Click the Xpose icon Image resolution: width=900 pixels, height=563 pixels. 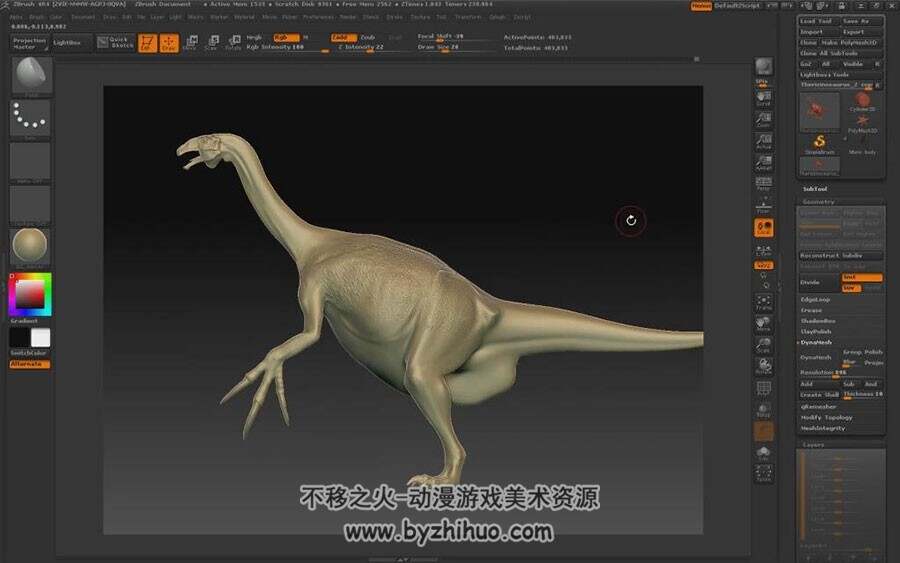[763, 473]
